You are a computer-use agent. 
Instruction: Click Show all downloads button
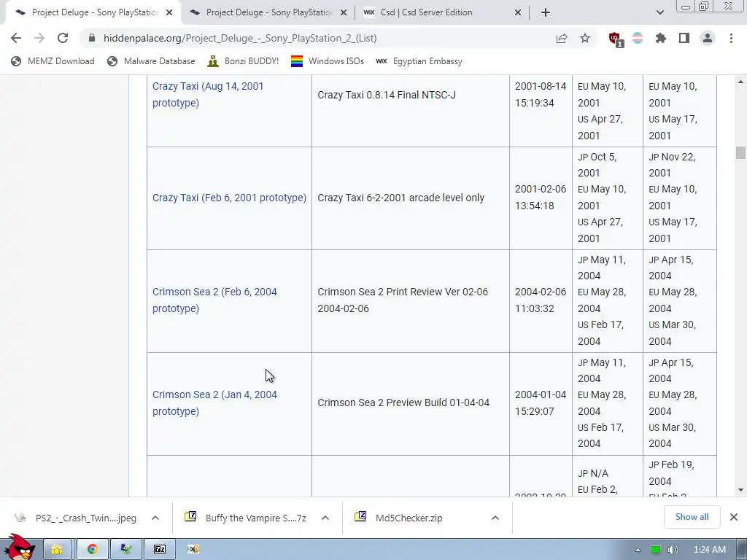tap(692, 517)
